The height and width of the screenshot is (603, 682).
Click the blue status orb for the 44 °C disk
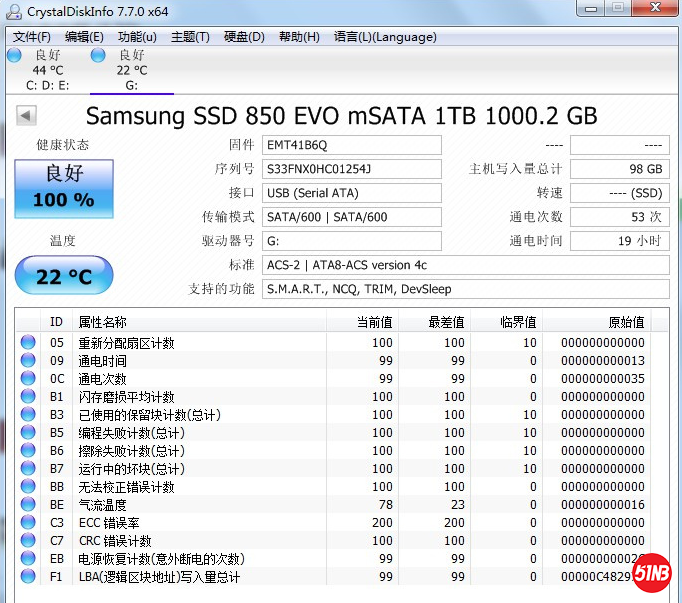14,55
